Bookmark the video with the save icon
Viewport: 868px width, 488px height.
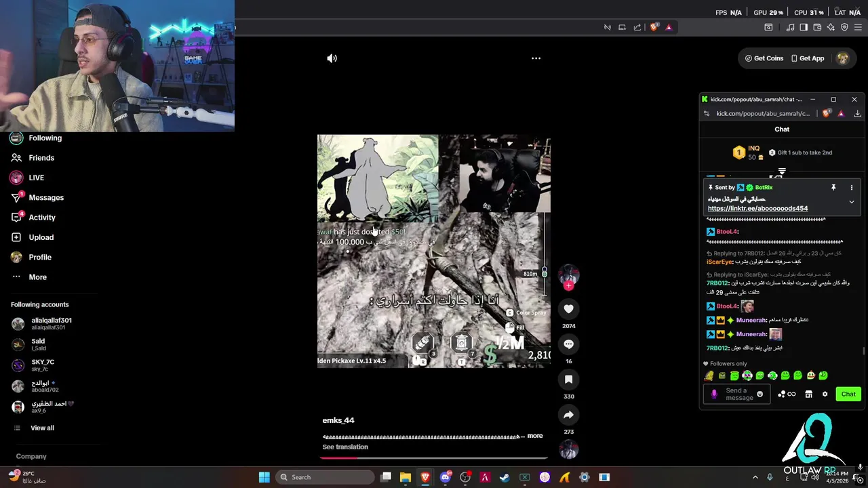(568, 380)
